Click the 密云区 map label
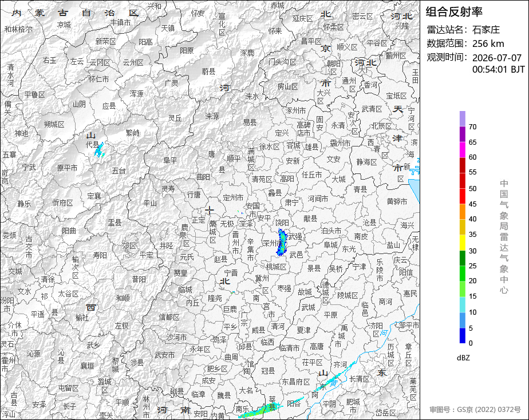The width and height of the screenshot is (529, 420). point(362,17)
